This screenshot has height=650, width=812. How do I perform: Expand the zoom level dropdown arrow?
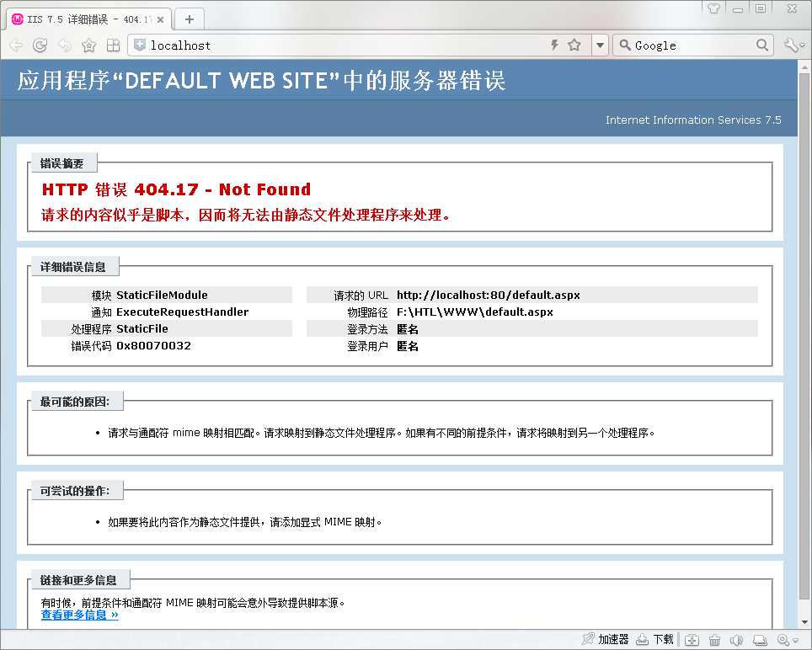pos(794,641)
